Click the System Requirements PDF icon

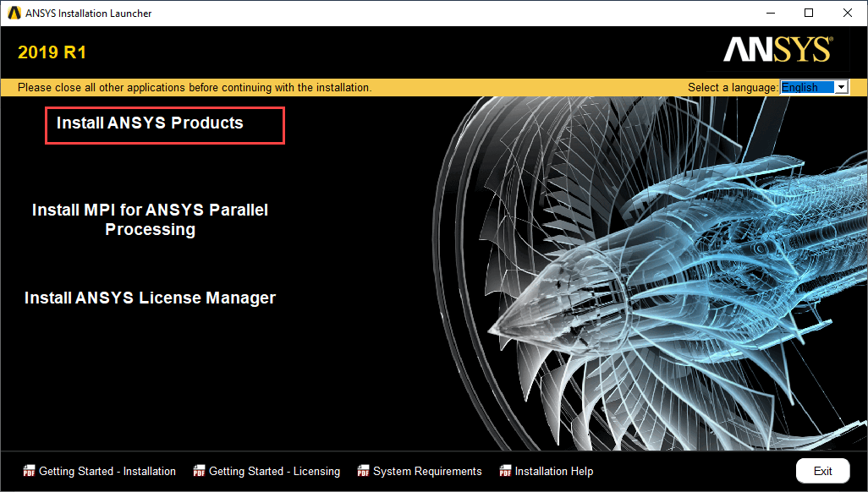click(x=363, y=471)
